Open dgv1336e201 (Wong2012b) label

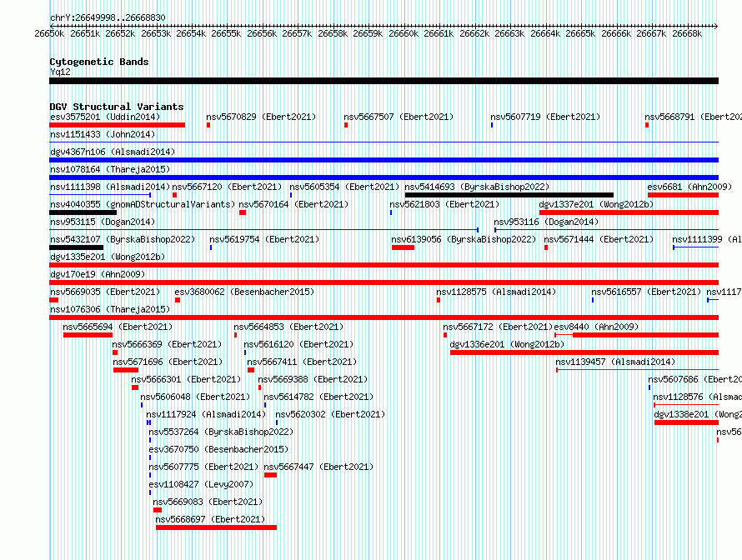tap(507, 344)
